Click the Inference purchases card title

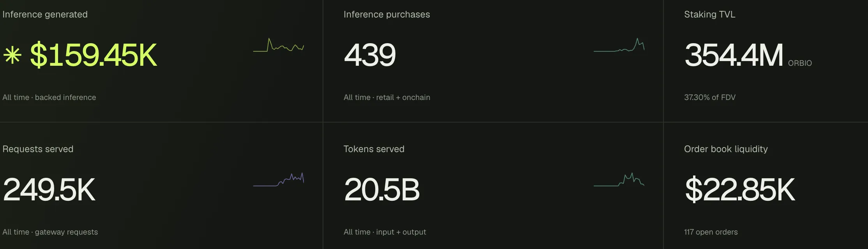click(386, 15)
